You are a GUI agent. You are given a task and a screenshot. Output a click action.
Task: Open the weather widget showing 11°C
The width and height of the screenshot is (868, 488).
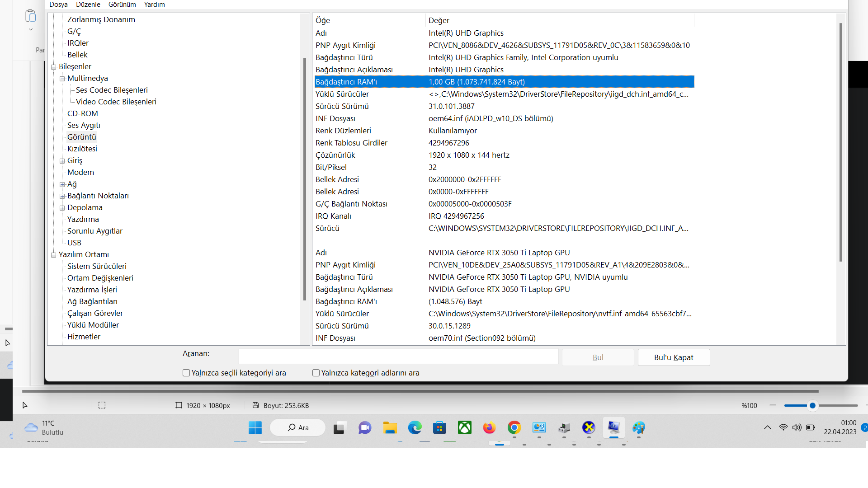point(44,427)
